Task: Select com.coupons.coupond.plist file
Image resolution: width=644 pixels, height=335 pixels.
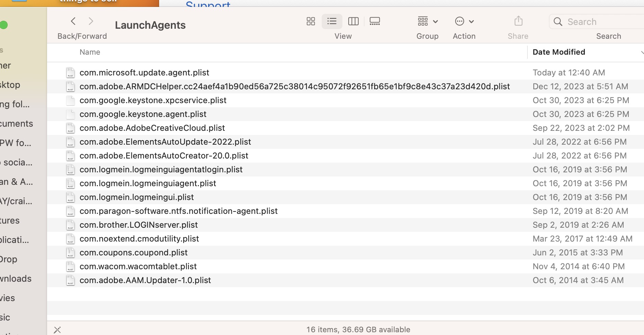Action: pos(134,253)
